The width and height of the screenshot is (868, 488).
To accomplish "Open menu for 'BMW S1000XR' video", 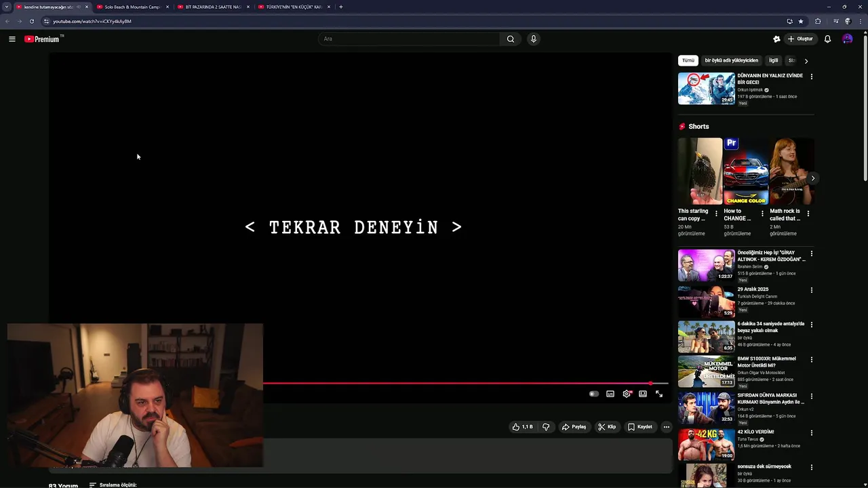I will pyautogui.click(x=812, y=360).
